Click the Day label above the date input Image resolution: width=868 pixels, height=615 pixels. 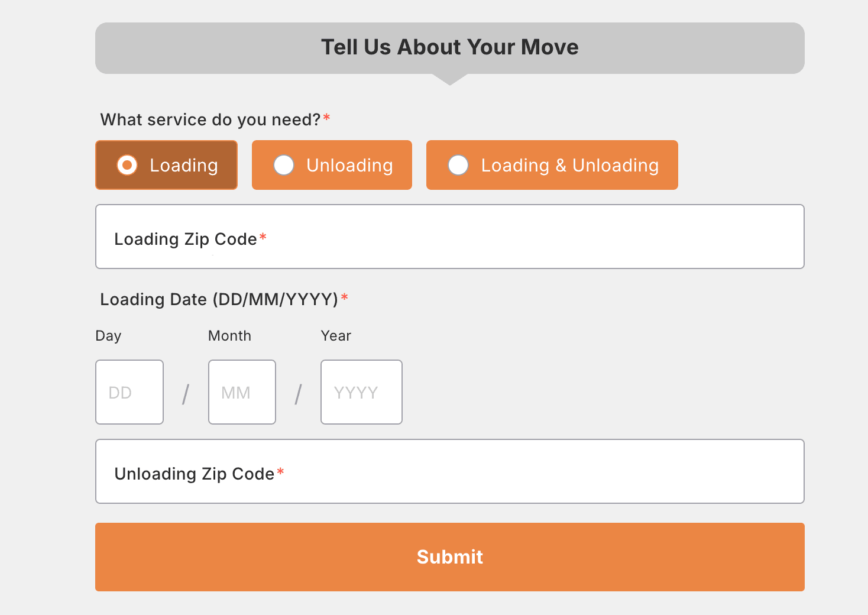pyautogui.click(x=108, y=335)
